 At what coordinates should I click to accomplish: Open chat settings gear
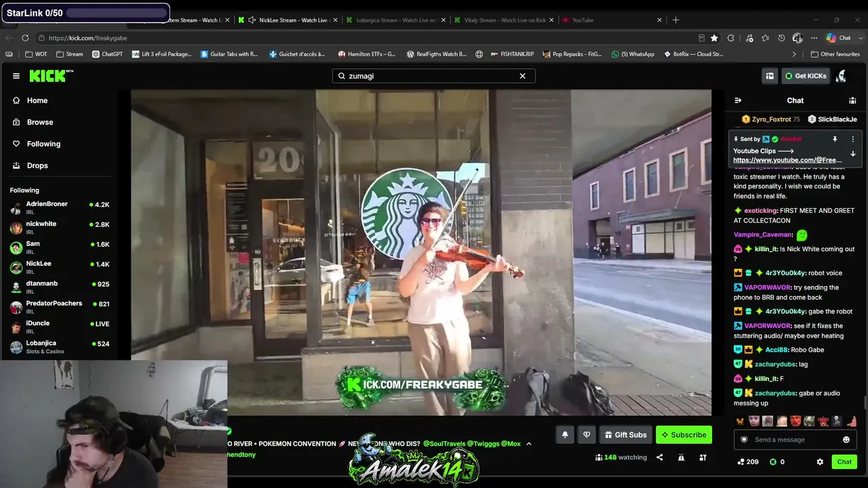tap(820, 462)
